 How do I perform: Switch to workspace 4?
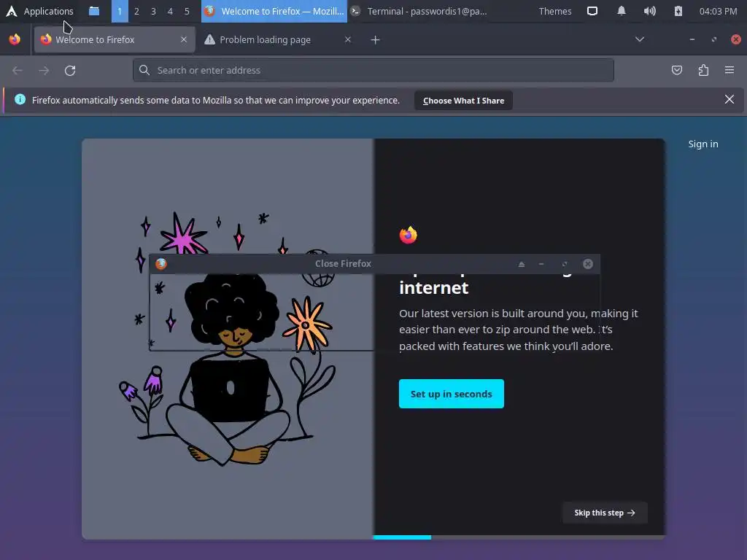tap(170, 11)
